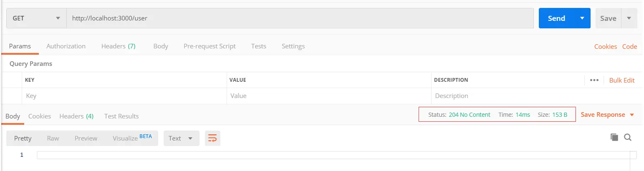Expand Send button dropdown arrow
Screen dimensions: 644x171
tap(582, 18)
